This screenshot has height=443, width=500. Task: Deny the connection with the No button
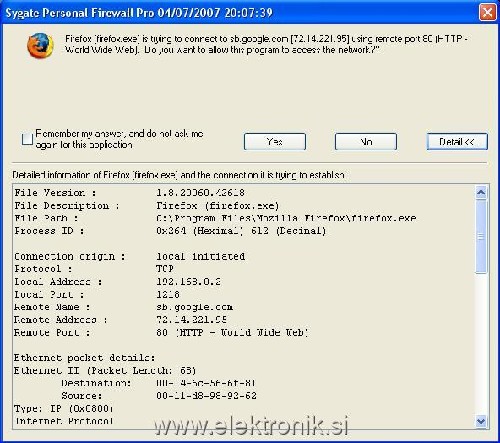[366, 142]
